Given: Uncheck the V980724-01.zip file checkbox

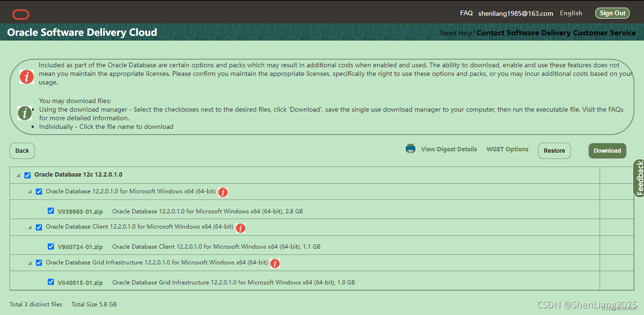Looking at the screenshot, I should (51, 246).
